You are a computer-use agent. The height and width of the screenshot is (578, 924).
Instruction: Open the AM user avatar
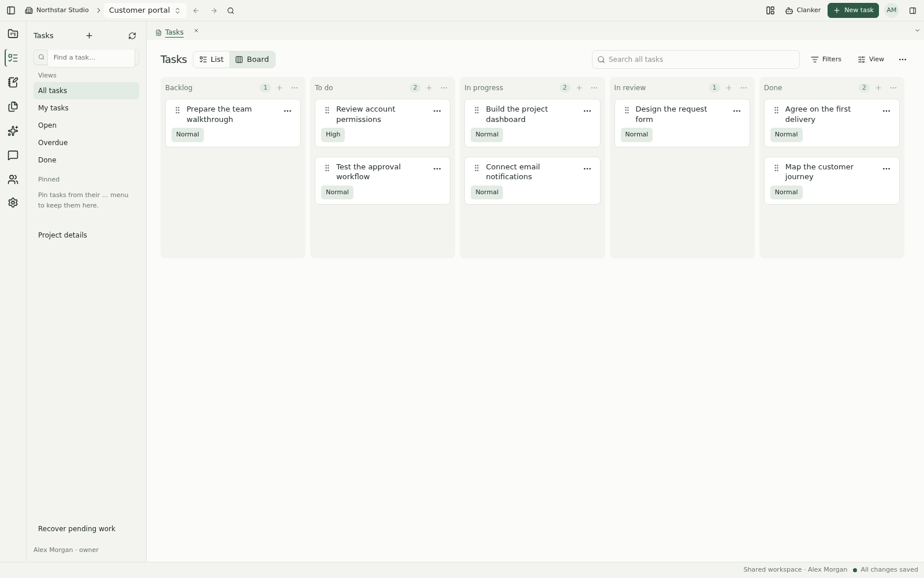(892, 10)
